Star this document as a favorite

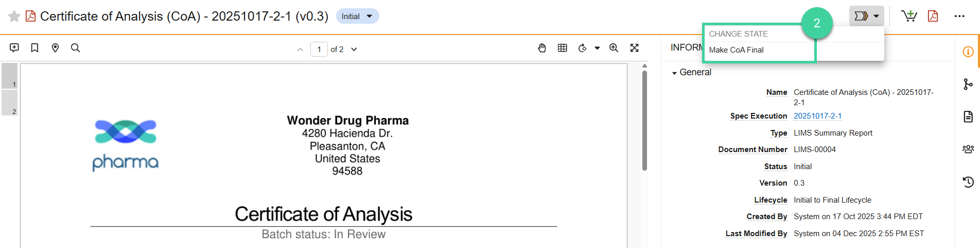coord(14,16)
